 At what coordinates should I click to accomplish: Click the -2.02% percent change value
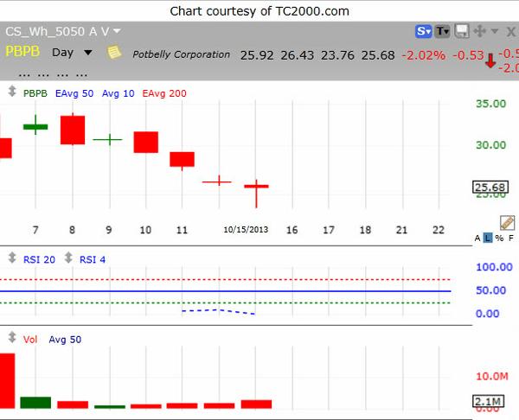coord(423,55)
